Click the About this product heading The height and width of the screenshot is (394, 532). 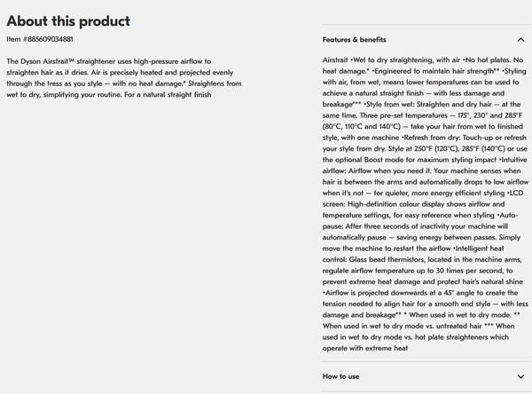[68, 20]
